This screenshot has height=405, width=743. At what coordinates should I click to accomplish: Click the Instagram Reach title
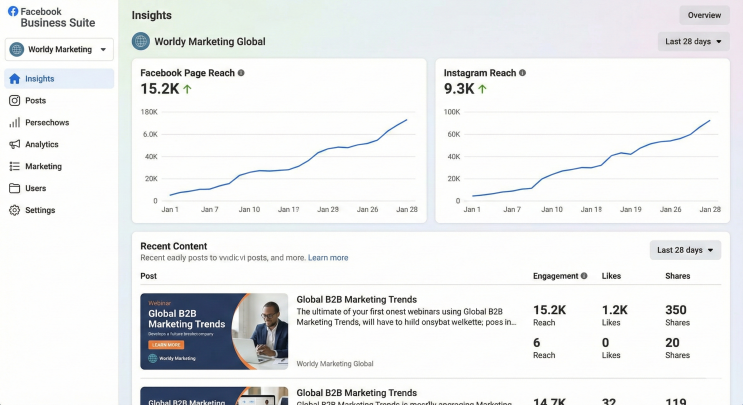pos(480,72)
